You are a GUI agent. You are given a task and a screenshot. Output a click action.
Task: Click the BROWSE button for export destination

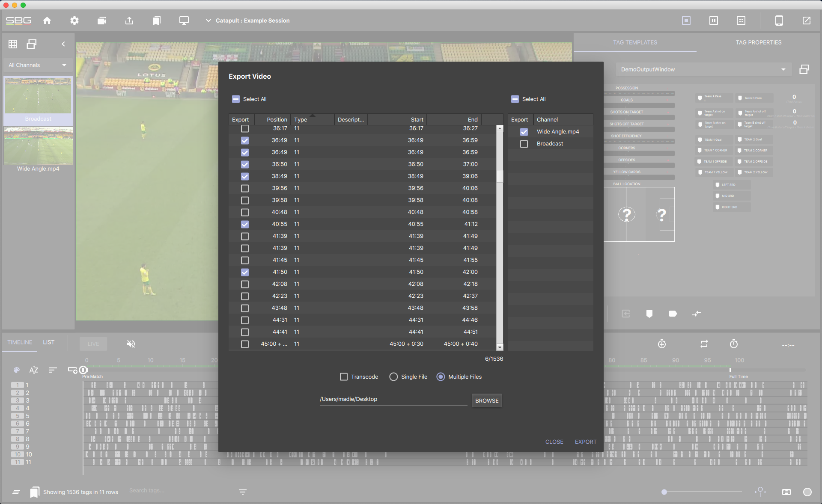486,400
